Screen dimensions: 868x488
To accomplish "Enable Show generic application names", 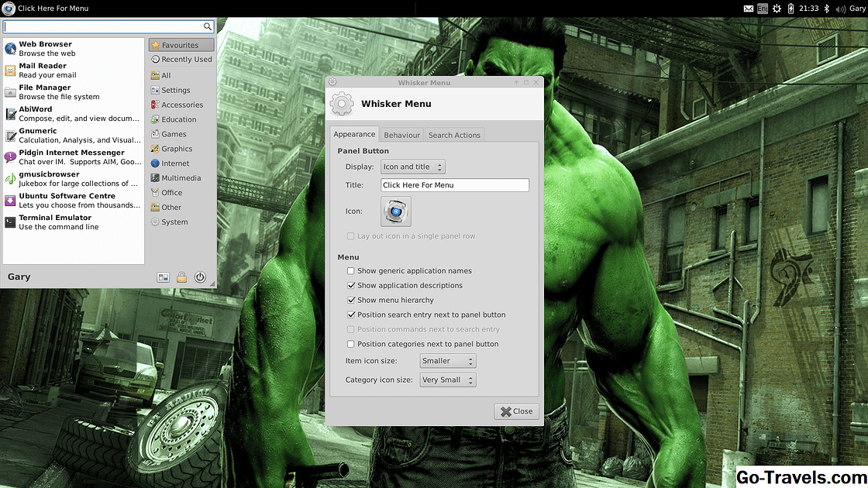I will (x=351, y=271).
